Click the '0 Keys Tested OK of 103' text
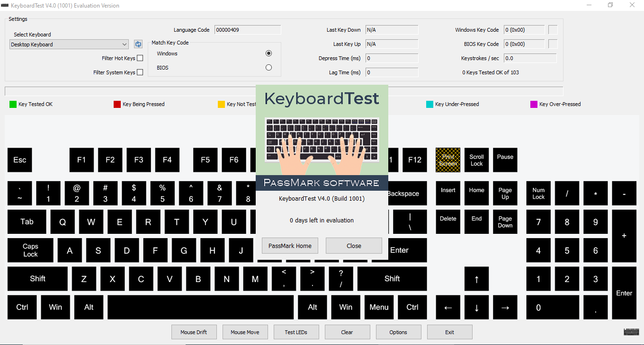 point(490,72)
